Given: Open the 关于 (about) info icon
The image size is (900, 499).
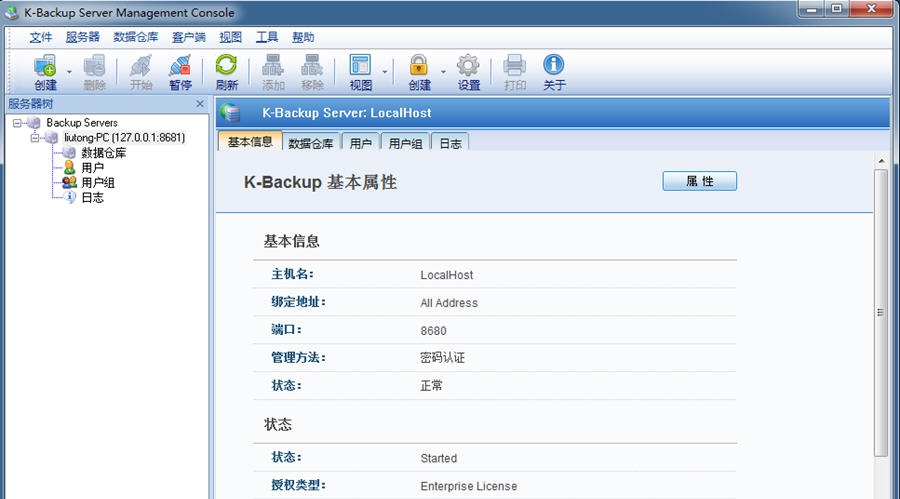Looking at the screenshot, I should (554, 72).
